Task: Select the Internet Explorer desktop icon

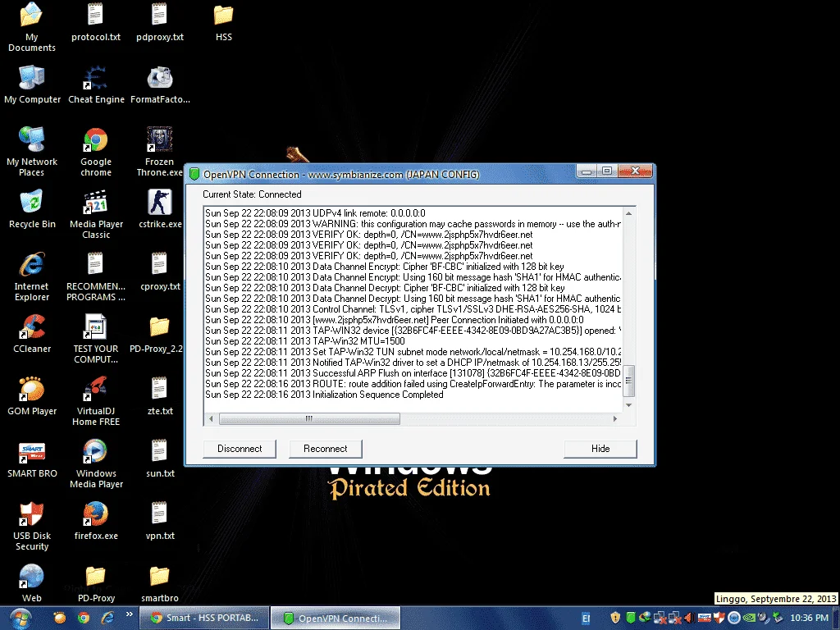Action: coord(32,276)
